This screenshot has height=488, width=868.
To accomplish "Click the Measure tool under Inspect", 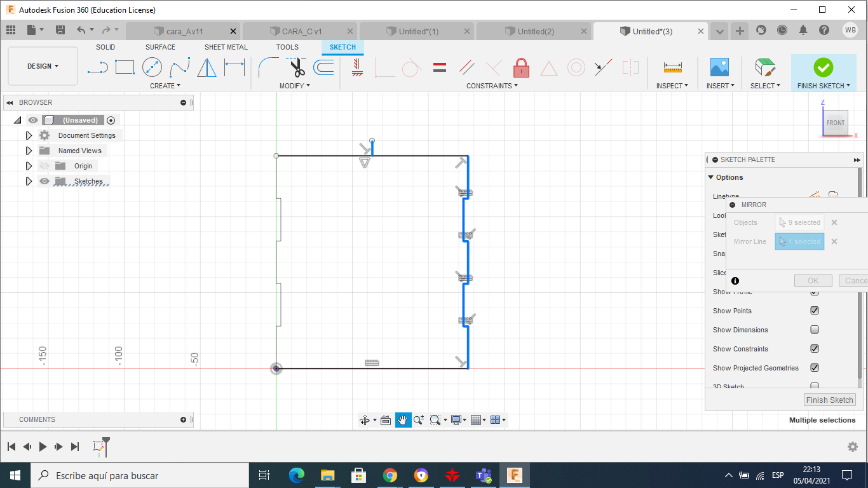I will coord(672,67).
